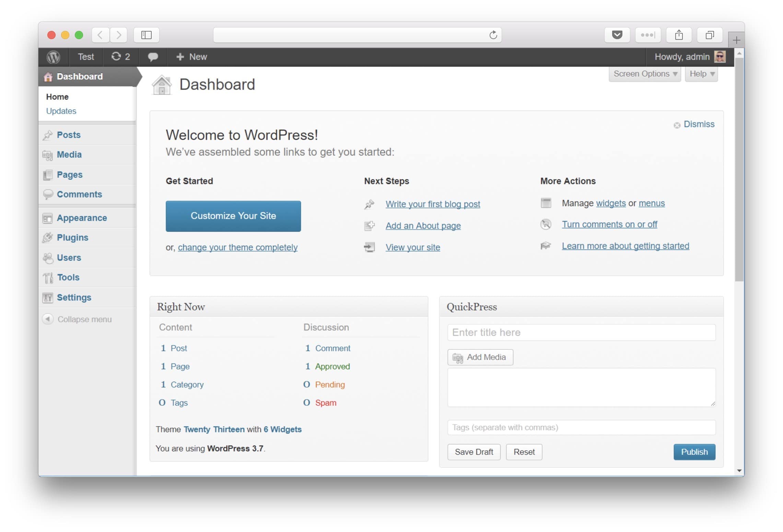The width and height of the screenshot is (783, 532).
Task: Click the Customize Your Site button
Action: pos(233,216)
